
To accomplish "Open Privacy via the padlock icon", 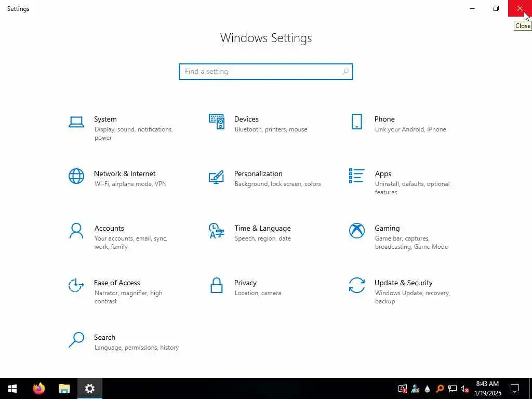I will click(x=217, y=285).
